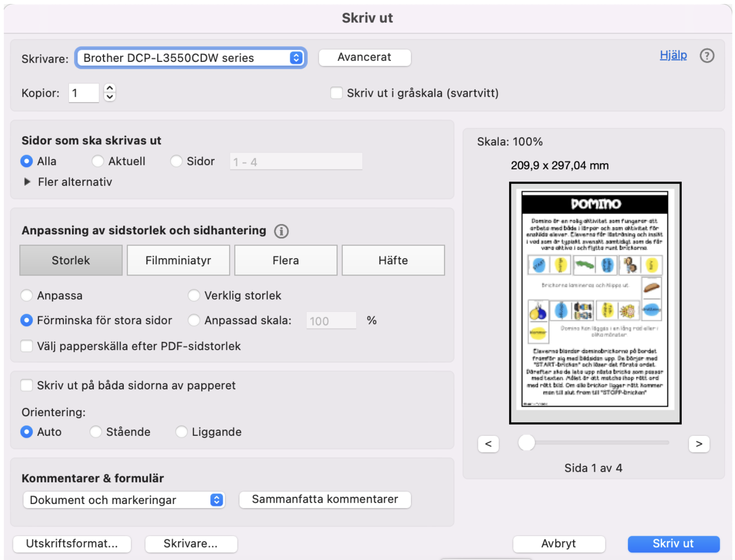The height and width of the screenshot is (560, 735).
Task: Decrease copies with stepper down arrow
Action: [x=110, y=97]
